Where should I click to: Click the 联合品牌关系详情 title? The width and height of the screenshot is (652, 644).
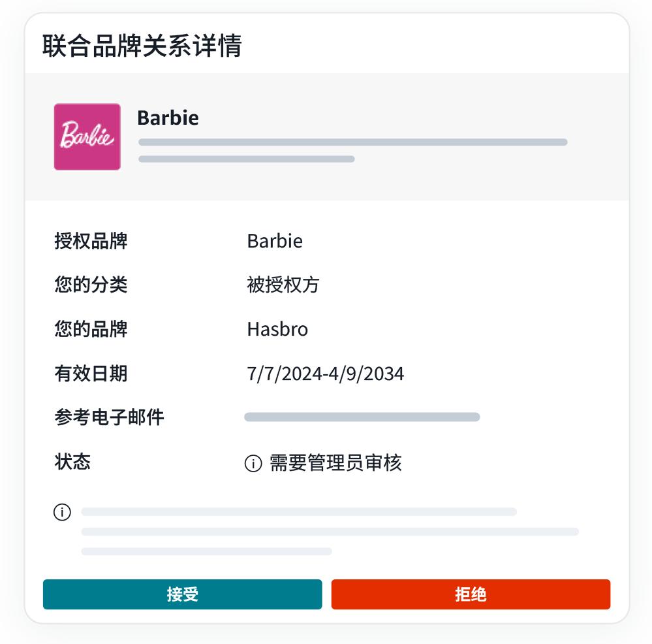(x=142, y=46)
